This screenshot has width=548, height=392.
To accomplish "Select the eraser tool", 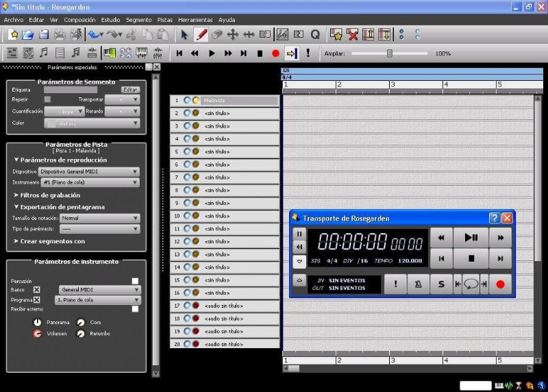I will (x=216, y=35).
